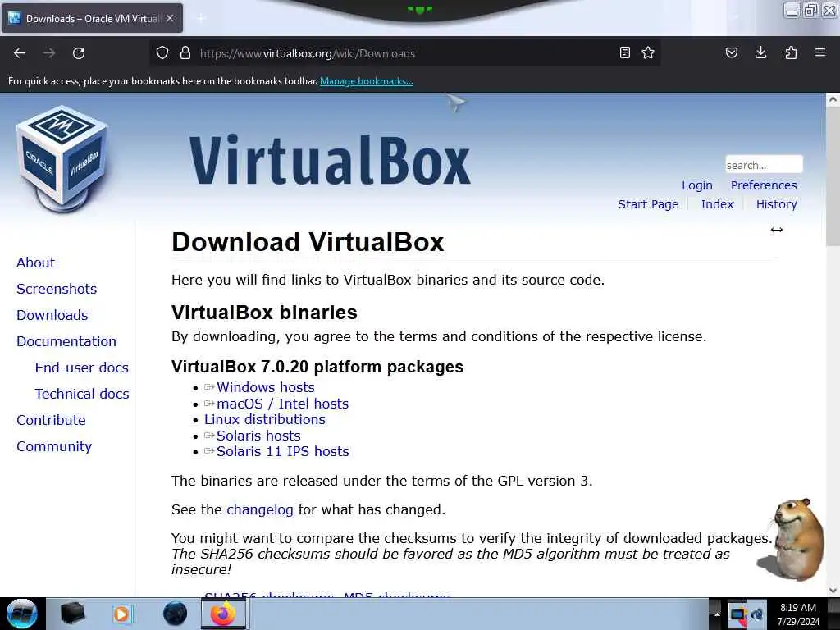Click the Firefox taskbar icon
This screenshot has height=630, width=840.
click(x=223, y=614)
